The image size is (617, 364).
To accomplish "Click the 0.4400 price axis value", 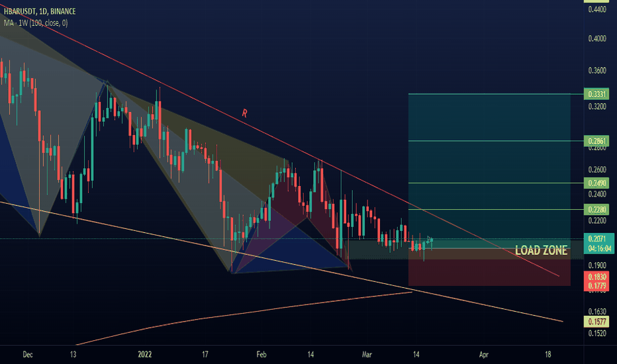I will pyautogui.click(x=597, y=9).
